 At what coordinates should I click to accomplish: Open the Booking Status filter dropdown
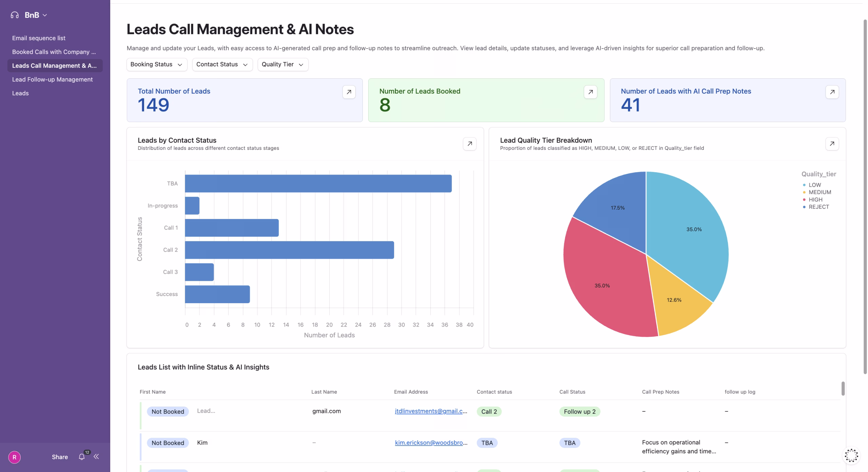[x=157, y=64]
